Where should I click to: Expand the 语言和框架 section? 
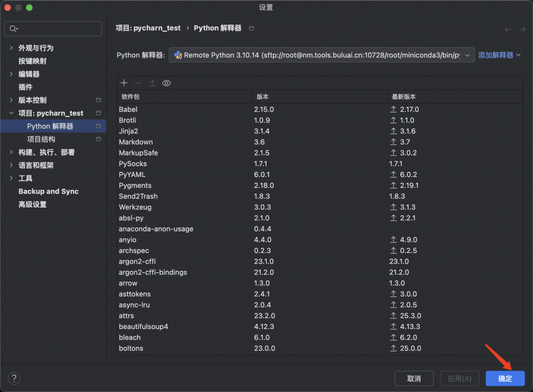[11, 165]
